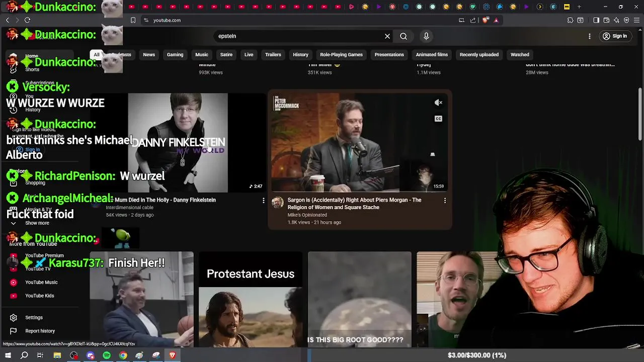Open the Danny Finkelstein video thumbnail
The height and width of the screenshot is (362, 644).
[x=178, y=143]
